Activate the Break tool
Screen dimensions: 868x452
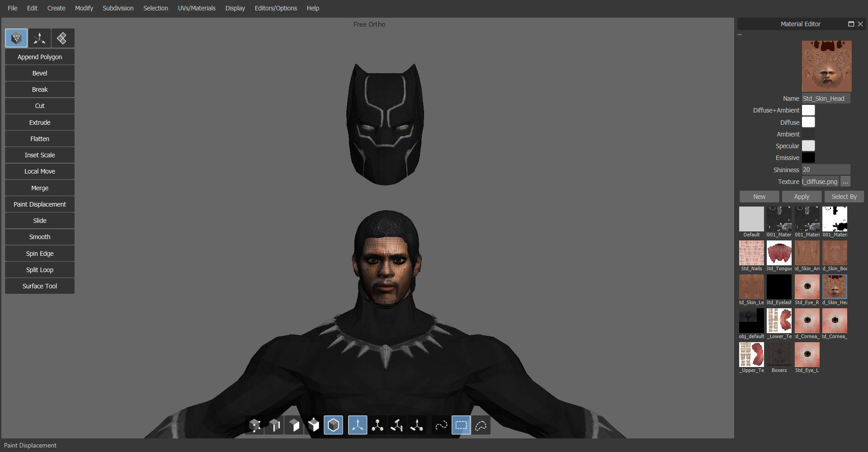coord(40,89)
